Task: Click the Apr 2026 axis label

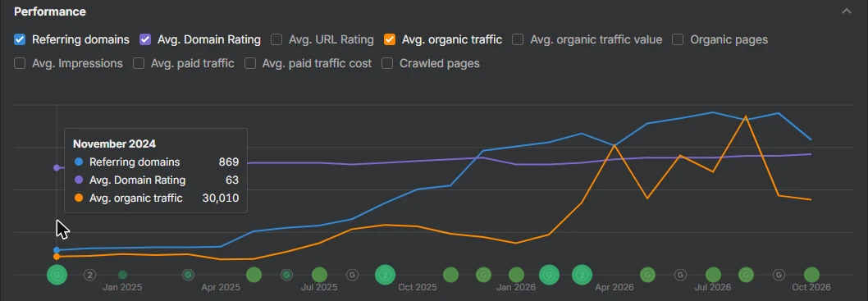Action: tap(614, 288)
